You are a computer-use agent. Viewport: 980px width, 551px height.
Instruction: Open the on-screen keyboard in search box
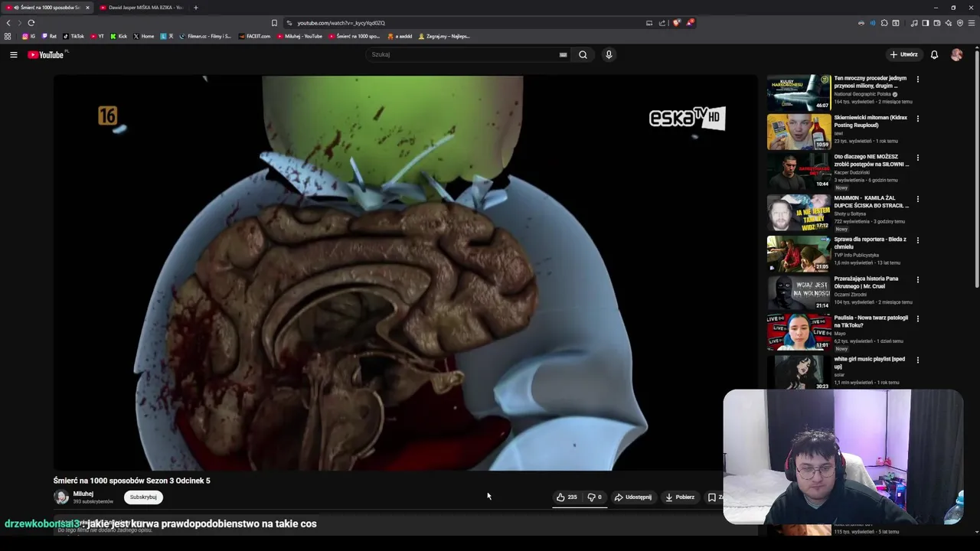click(x=563, y=54)
